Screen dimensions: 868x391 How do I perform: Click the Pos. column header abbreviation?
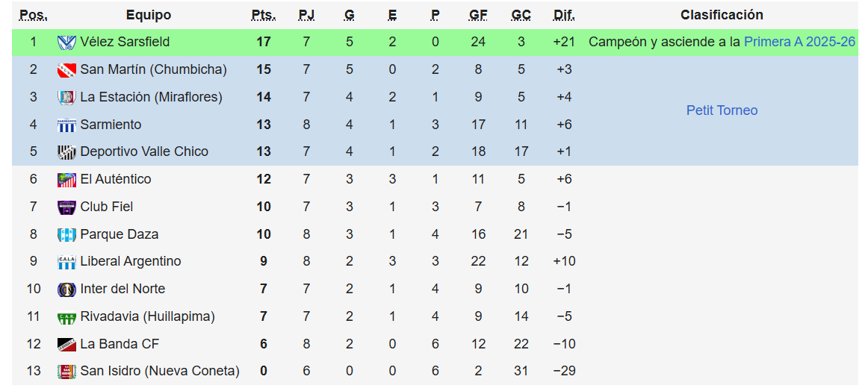pos(33,15)
